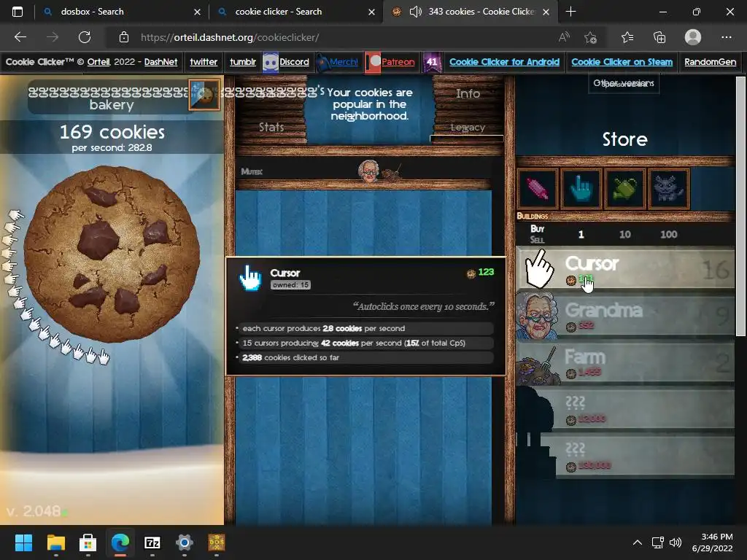Screen dimensions: 747x560
Task: Open Favorites list icon
Action: click(x=627, y=37)
